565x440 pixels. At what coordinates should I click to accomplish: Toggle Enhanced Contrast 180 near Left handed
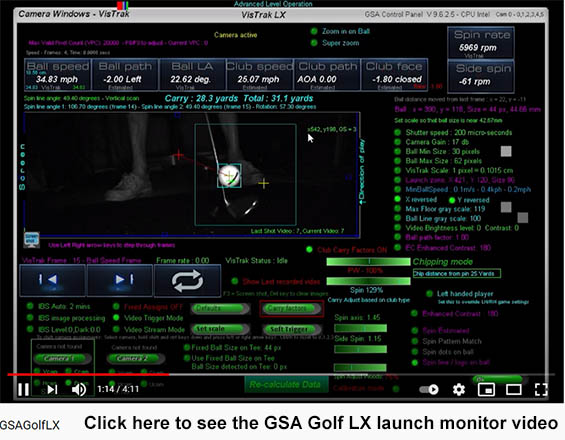pyautogui.click(x=414, y=314)
